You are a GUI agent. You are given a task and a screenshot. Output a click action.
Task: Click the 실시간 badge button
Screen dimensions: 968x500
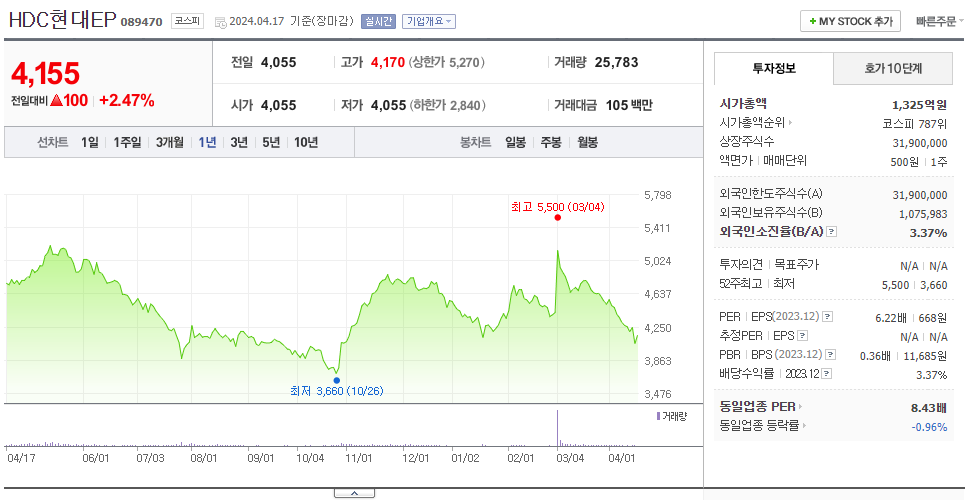pos(378,21)
